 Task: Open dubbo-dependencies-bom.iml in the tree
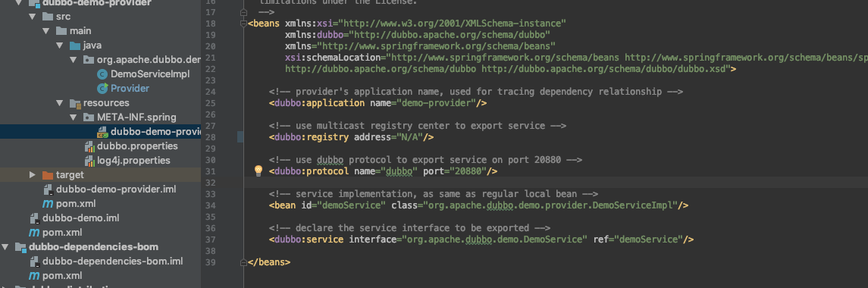pos(112,261)
